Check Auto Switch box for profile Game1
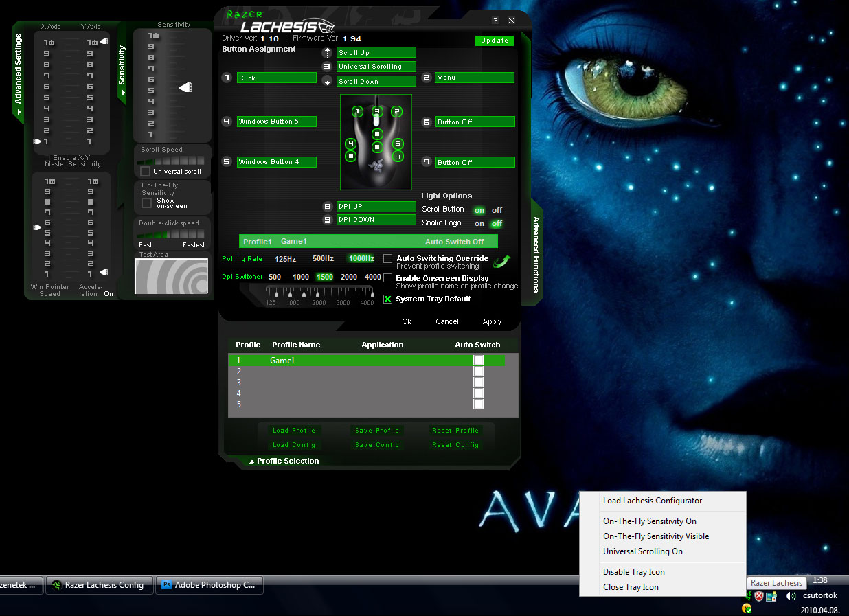Screen dimensions: 849x616 [479, 361]
